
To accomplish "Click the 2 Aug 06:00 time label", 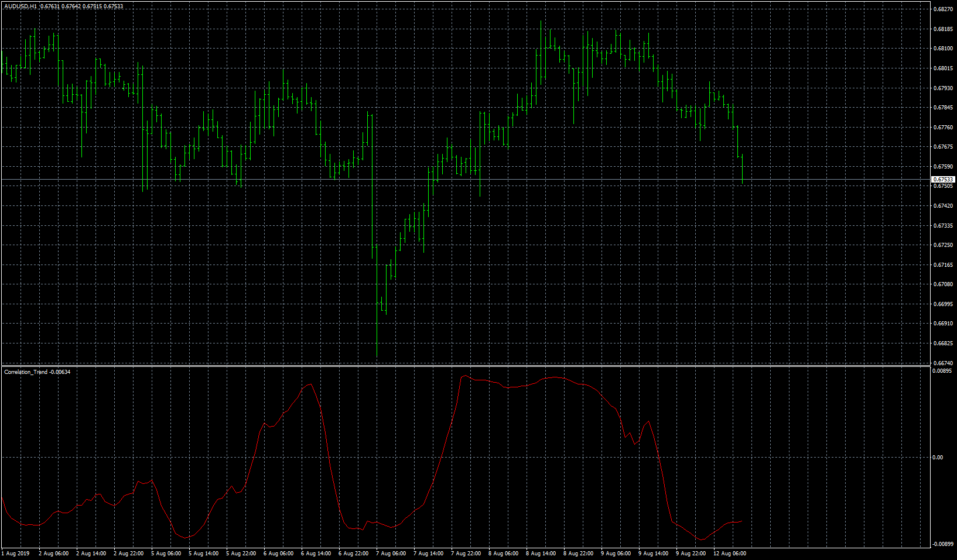I will point(54,554).
